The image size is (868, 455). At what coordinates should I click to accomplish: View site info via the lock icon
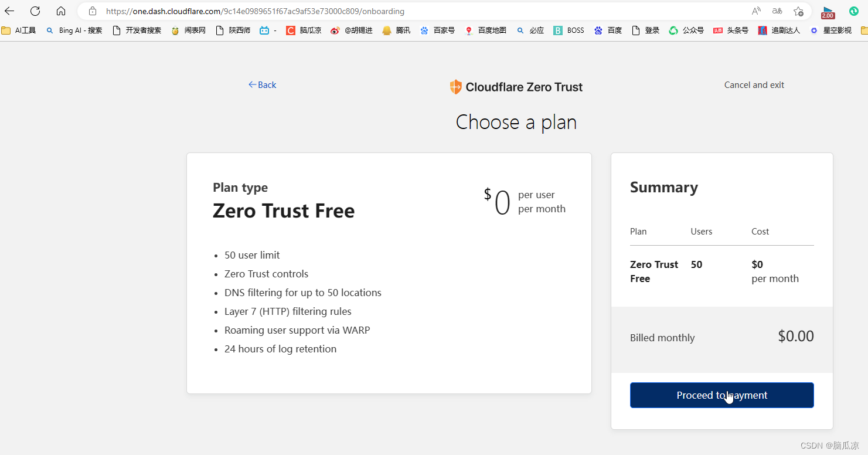92,11
